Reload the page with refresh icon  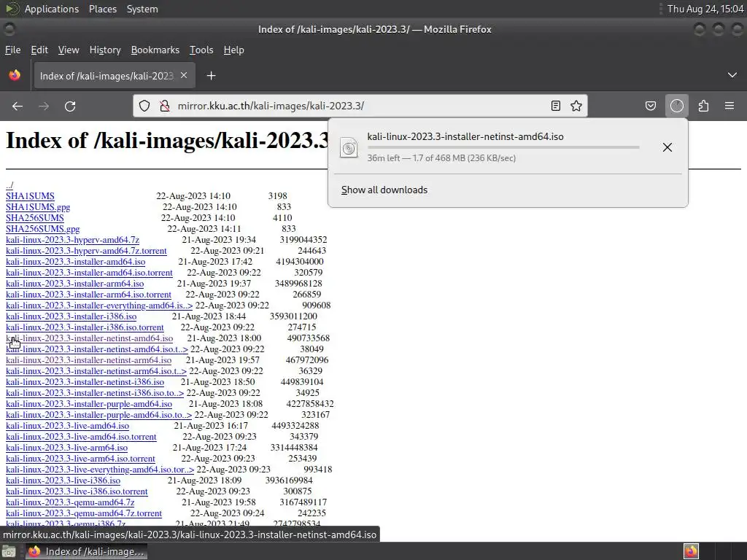coord(70,106)
